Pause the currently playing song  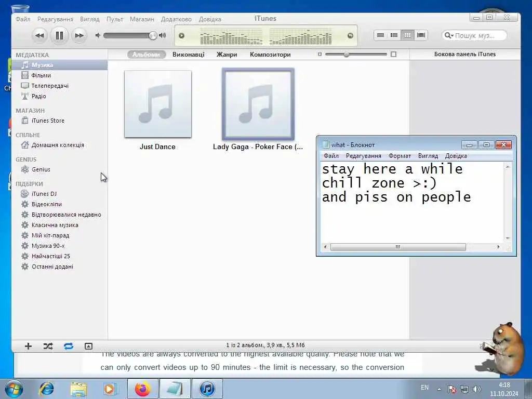[x=59, y=35]
